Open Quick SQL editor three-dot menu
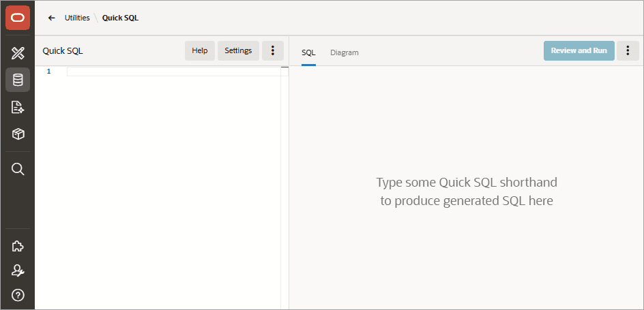 (273, 51)
